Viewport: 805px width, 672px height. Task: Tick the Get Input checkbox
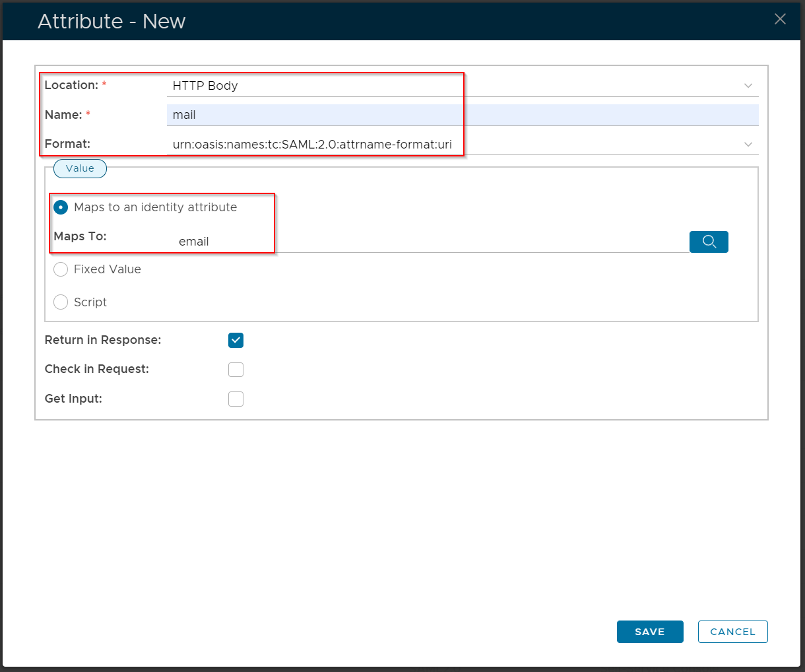point(236,399)
